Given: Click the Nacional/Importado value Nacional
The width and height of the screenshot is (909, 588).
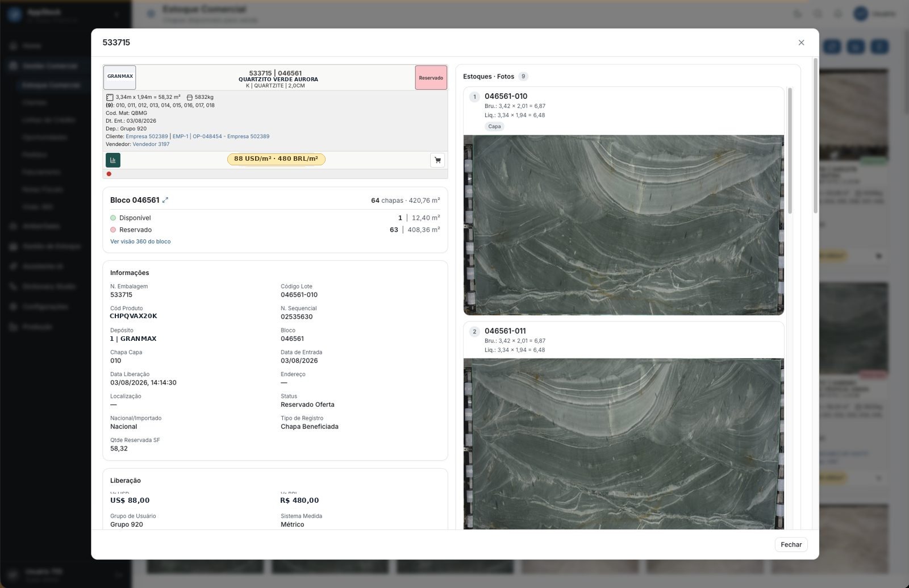Looking at the screenshot, I should point(124,427).
